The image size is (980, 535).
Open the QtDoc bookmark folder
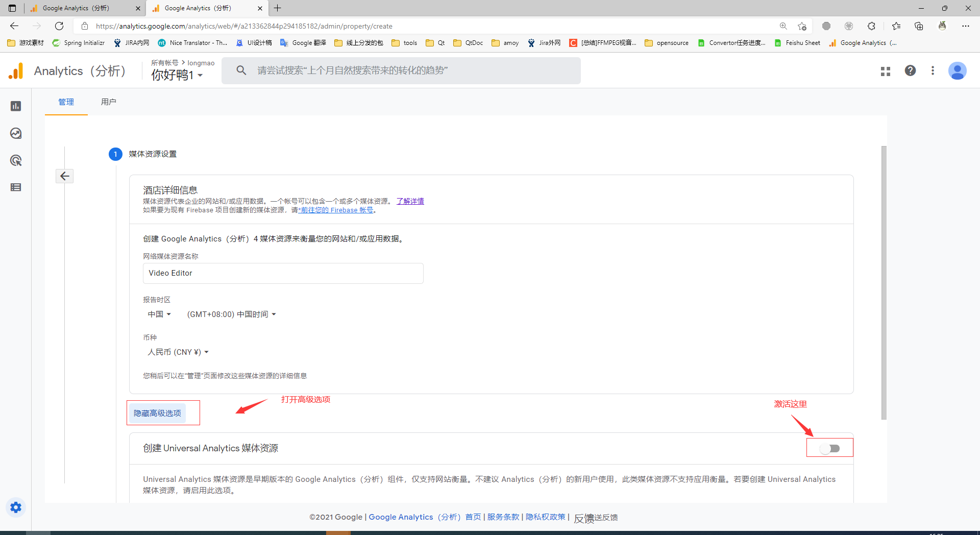point(468,43)
